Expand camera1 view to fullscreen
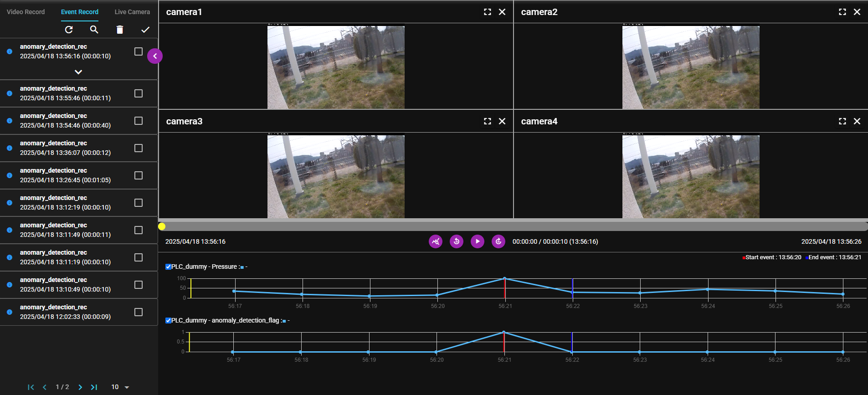Screen dimensions: 868x395 pos(488,12)
